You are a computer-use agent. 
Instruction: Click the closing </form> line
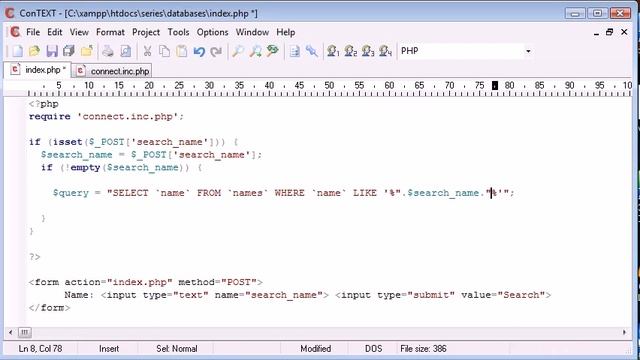49,308
